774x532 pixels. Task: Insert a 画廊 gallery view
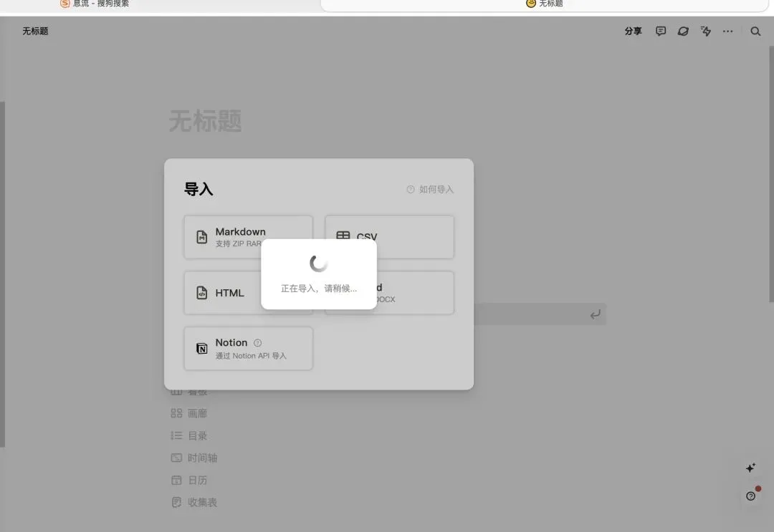(189, 413)
